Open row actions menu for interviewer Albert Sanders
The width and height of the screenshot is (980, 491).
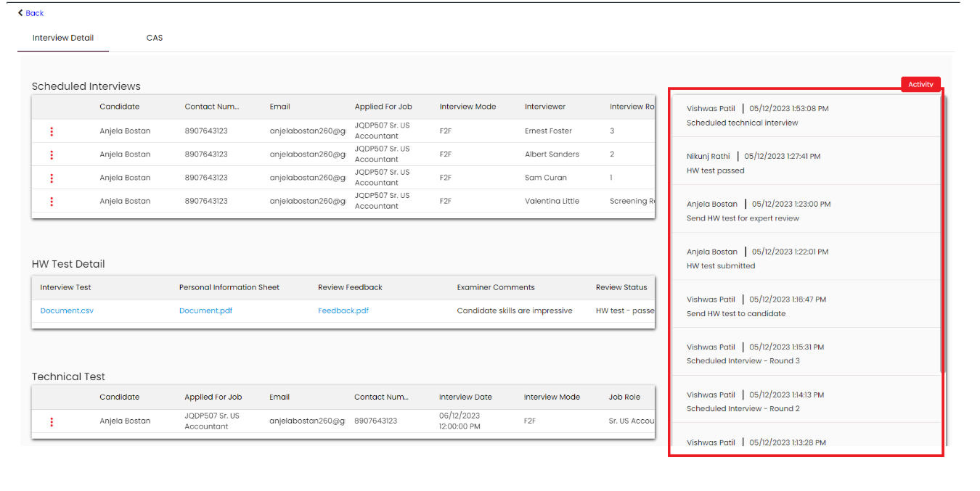pos(52,154)
